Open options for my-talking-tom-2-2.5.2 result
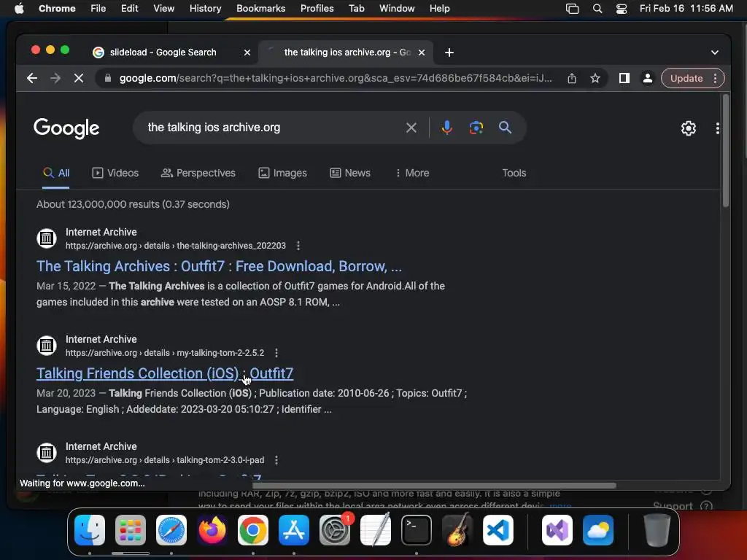The image size is (747, 560). point(276,353)
